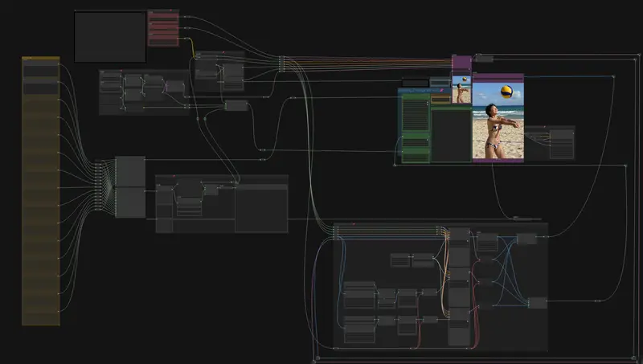
Task: Select the large dark node in the center group
Action: [261, 208]
